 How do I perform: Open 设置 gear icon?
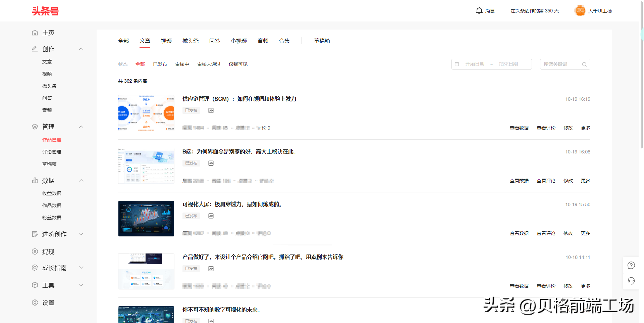click(35, 303)
